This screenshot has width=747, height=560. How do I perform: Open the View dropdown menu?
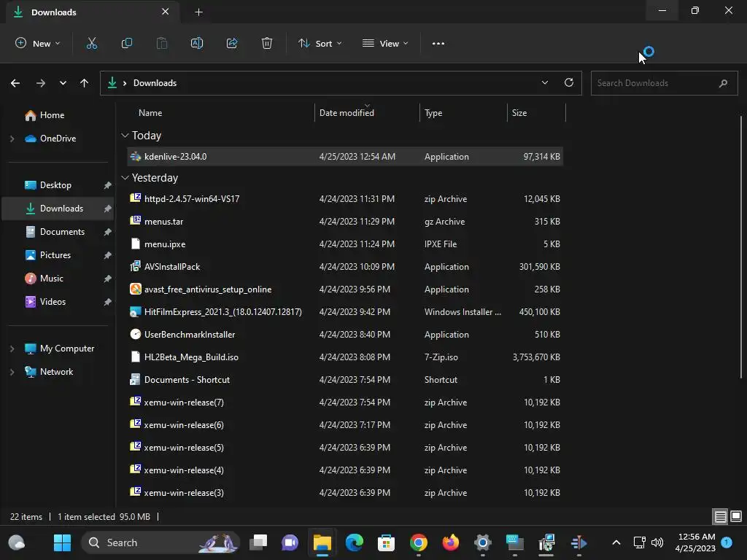(x=385, y=43)
